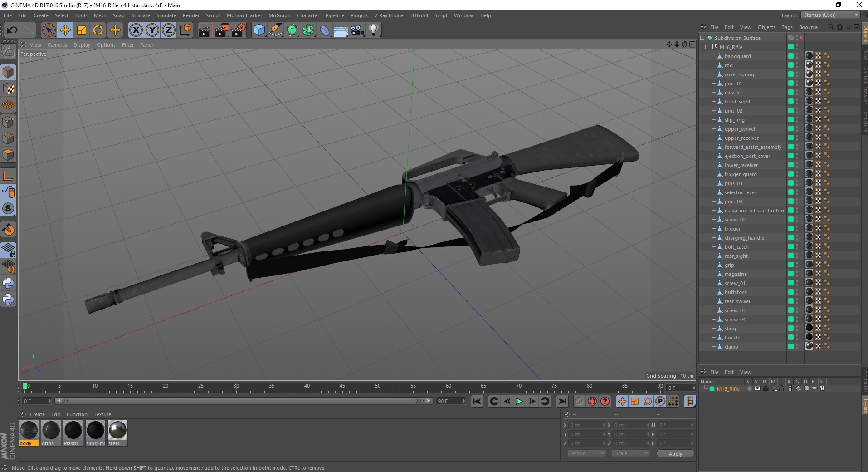Click the end frame 90 F field
The image size is (868, 472).
[451, 401]
